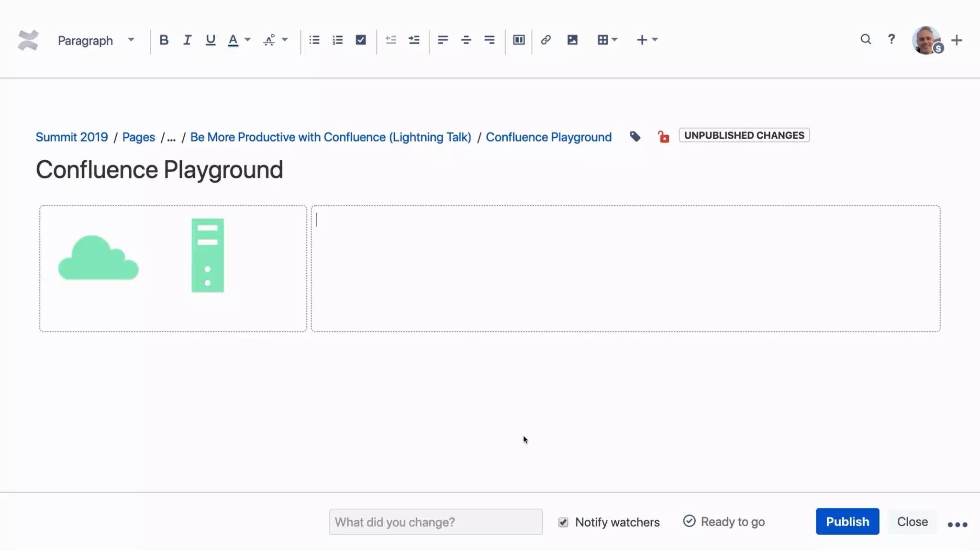Open page restrictions lock icon
Image resolution: width=980 pixels, height=551 pixels.
pos(663,137)
